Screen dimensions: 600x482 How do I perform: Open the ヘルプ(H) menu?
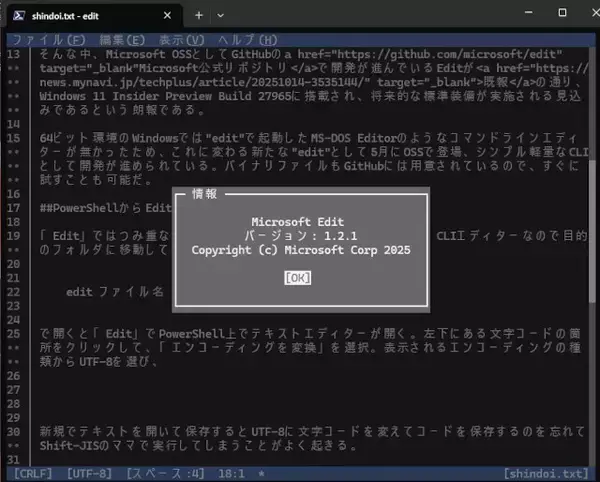pyautogui.click(x=248, y=40)
